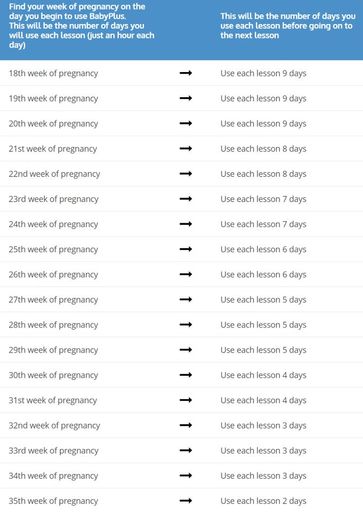Click the arrow next to 23rd week of pregnancy
This screenshot has height=512, width=363.
tap(186, 199)
